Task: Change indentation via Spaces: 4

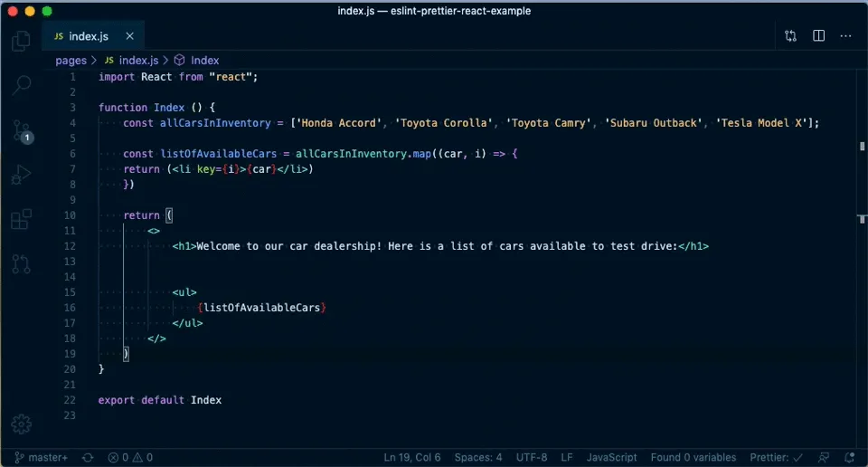Action: click(478, 458)
